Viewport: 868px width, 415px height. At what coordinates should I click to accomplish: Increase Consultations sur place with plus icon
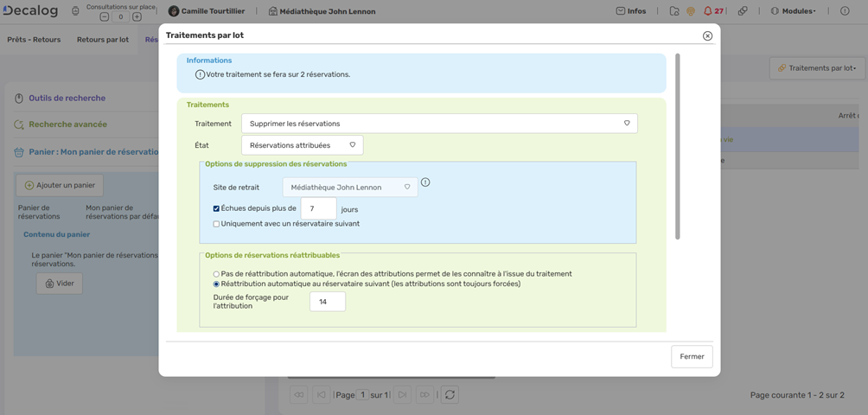[137, 16]
